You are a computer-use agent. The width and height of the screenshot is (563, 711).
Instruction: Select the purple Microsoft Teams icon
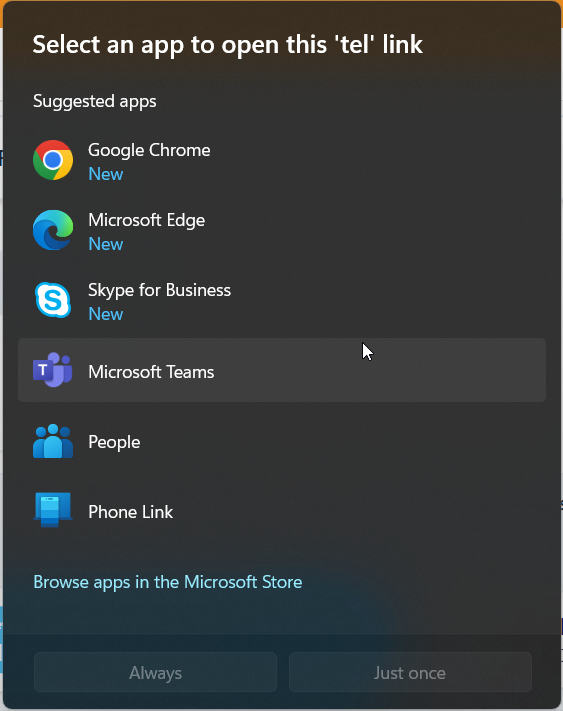53,370
